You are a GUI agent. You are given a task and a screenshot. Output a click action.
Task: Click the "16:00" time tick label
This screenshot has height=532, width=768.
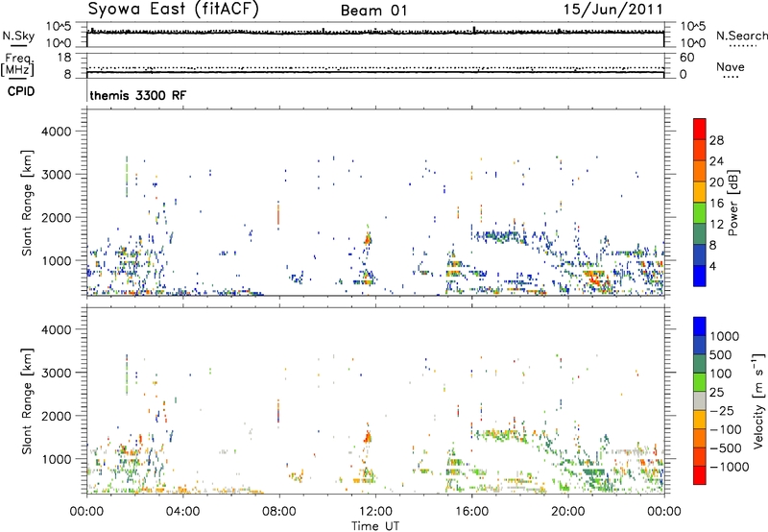click(471, 512)
